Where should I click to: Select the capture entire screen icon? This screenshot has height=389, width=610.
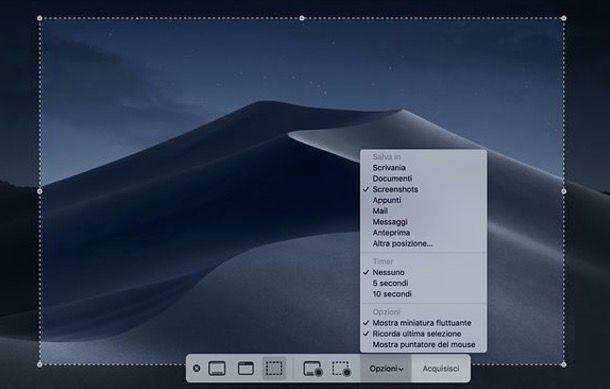click(x=217, y=368)
